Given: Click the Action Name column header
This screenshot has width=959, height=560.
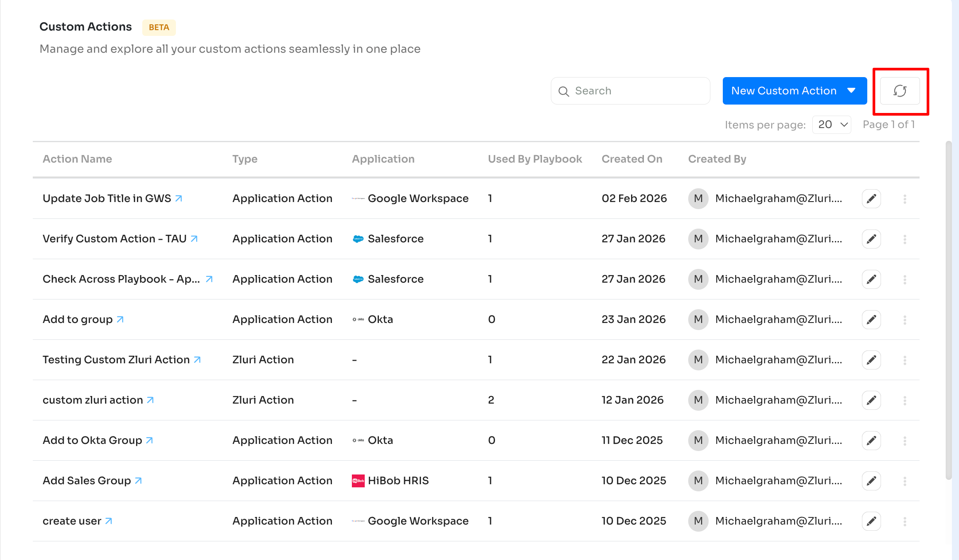Looking at the screenshot, I should tap(77, 159).
